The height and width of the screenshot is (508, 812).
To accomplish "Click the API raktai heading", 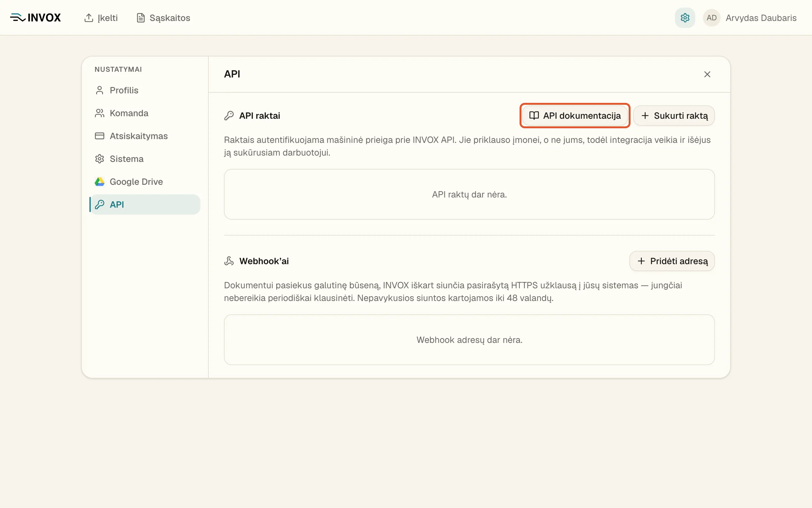I will 259,116.
